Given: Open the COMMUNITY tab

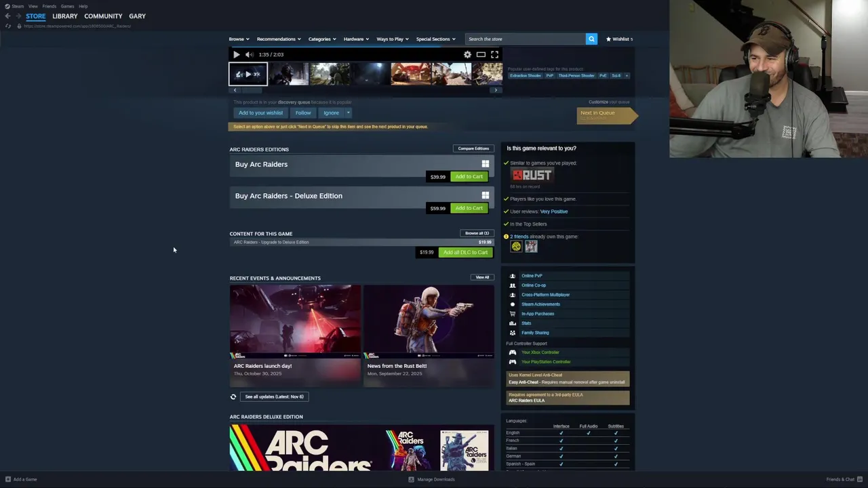Looking at the screenshot, I should click(103, 16).
